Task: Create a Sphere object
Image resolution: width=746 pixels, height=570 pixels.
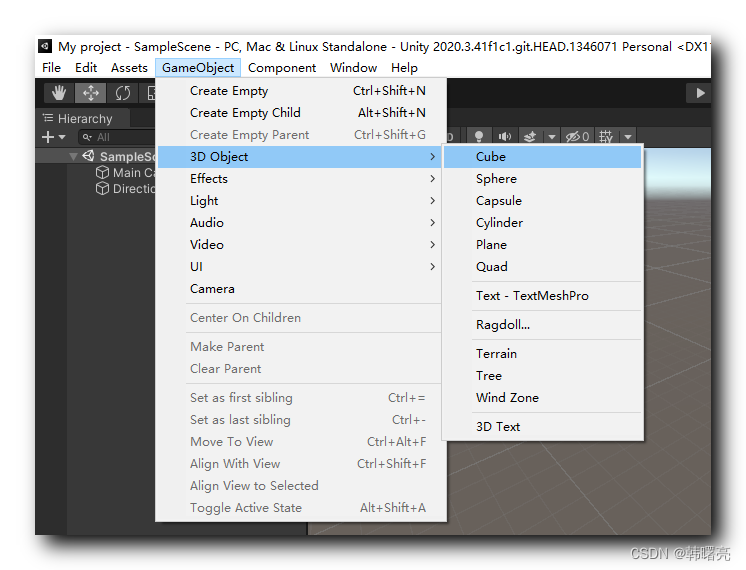Action: 543,179
